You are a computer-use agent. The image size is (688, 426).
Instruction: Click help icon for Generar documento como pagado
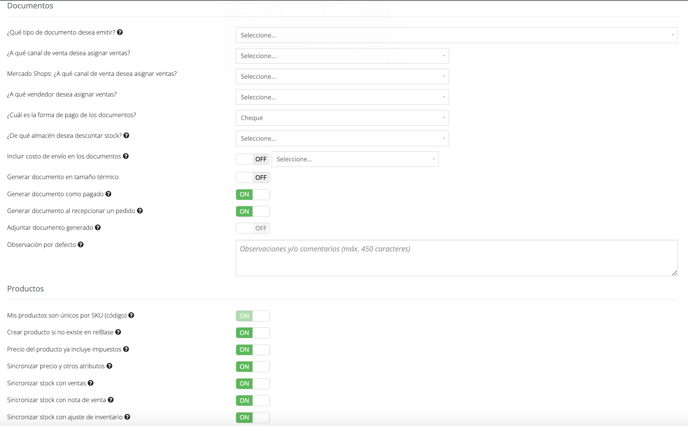coord(108,194)
